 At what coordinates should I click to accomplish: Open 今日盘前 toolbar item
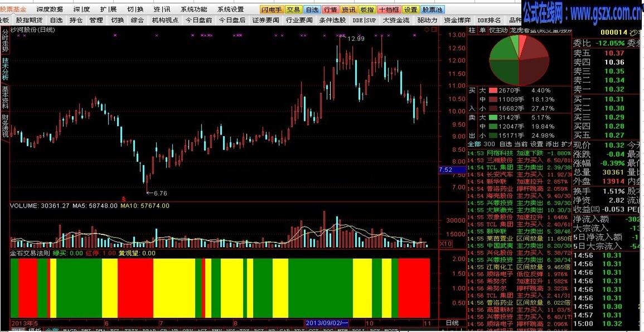point(199,20)
